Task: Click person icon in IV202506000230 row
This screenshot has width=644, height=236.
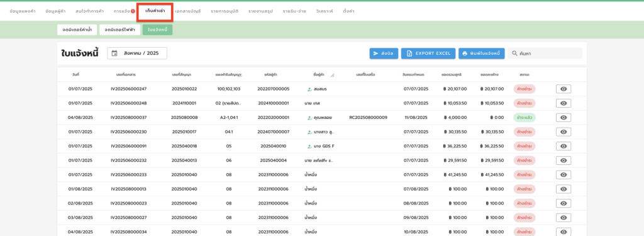Action: coord(309,132)
